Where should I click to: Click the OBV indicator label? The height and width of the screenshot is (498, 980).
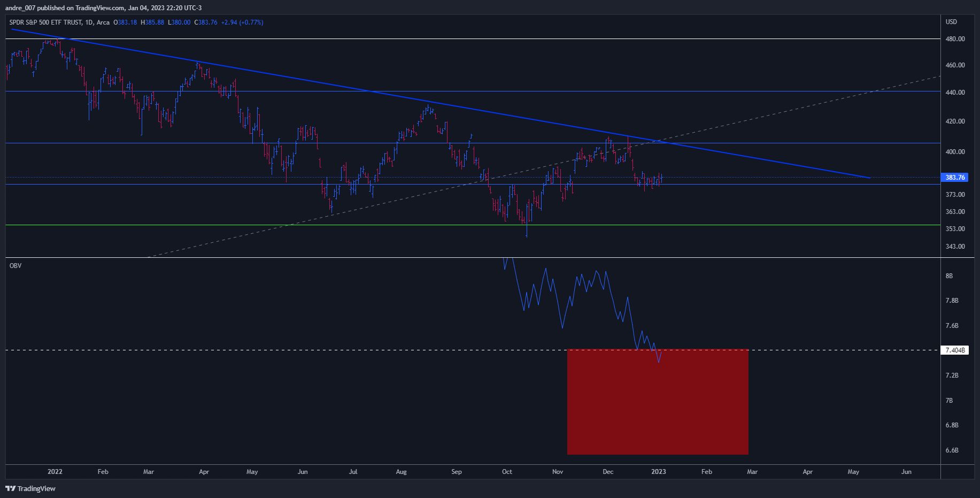(x=16, y=266)
